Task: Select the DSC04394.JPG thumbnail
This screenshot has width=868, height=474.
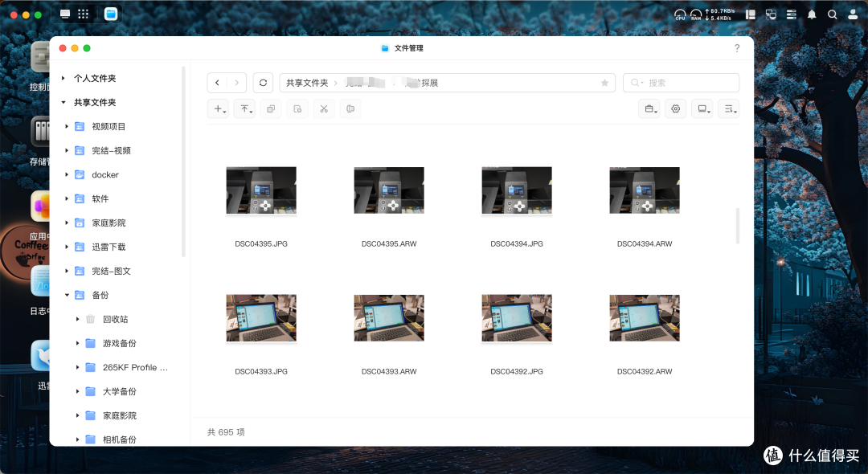Action: click(x=517, y=190)
